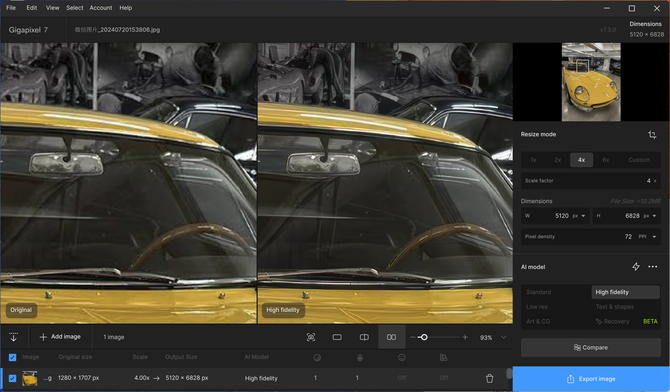Viewport: 670px width, 392px height.
Task: Click the crop icon beside Resize mode
Action: (652, 135)
